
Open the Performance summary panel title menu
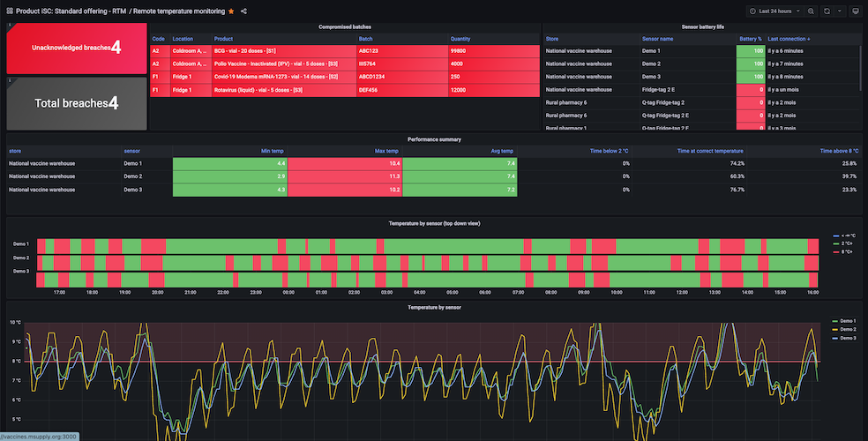click(433, 139)
